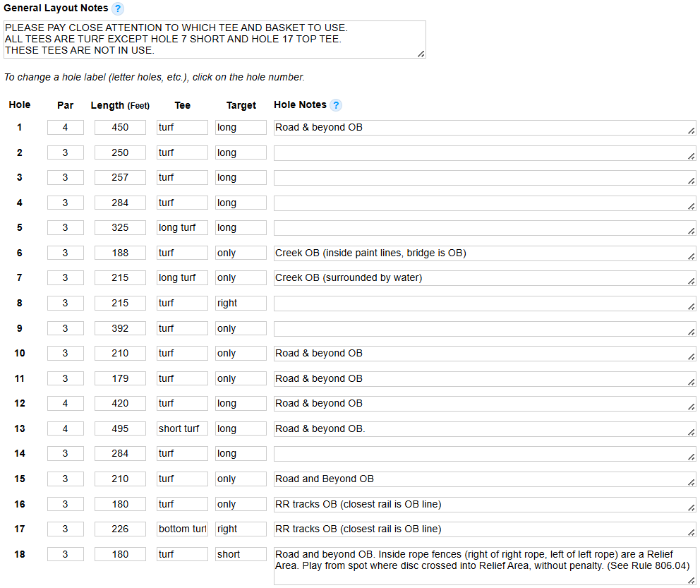Click the Target field for hole 18
This screenshot has height=588, width=700.
coord(241,554)
